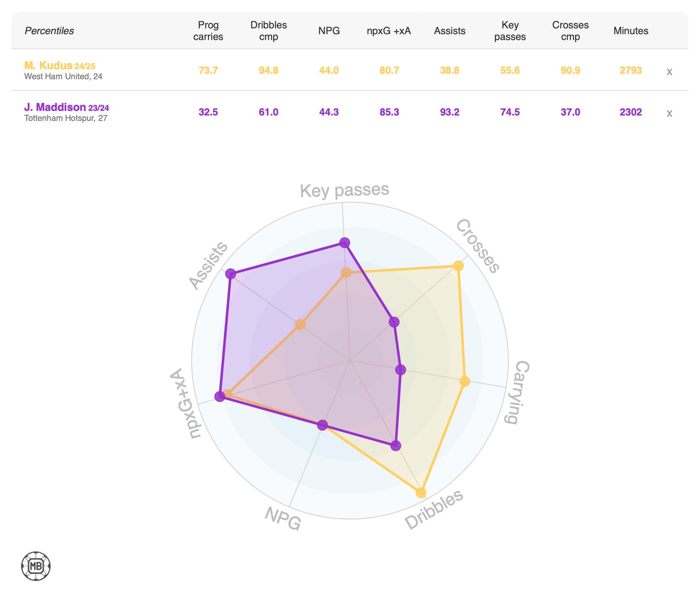This screenshot has width=700, height=612.
Task: Click the Key passes radar axis label
Action: [x=344, y=190]
